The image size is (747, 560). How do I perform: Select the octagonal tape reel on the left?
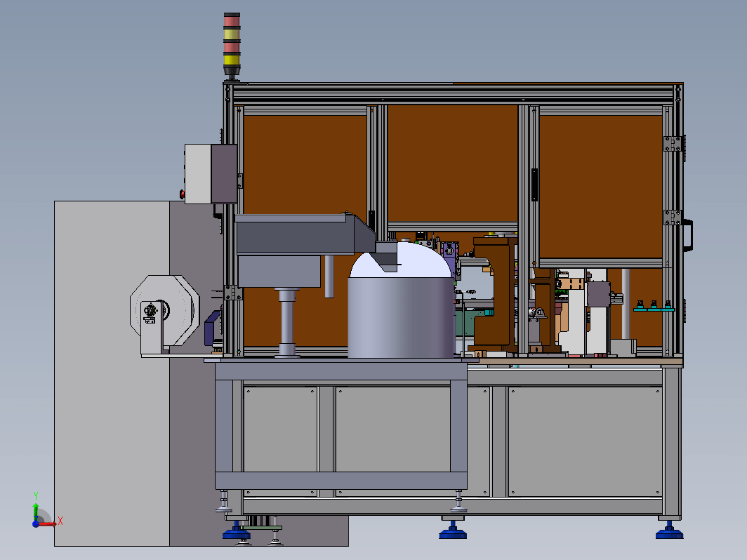[x=165, y=310]
